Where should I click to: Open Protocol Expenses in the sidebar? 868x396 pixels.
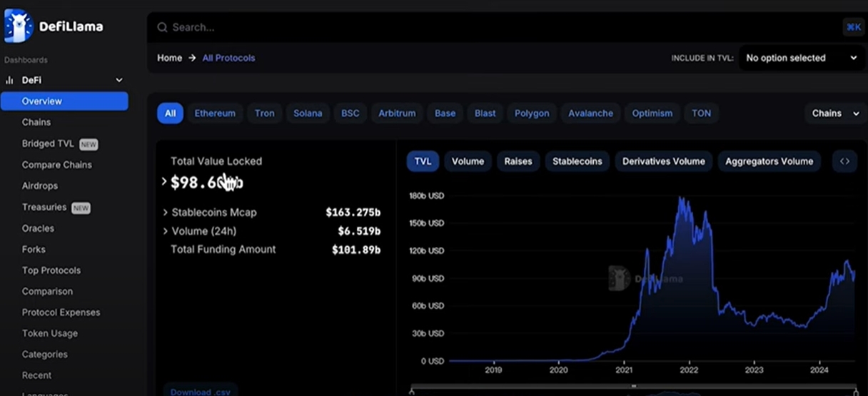(x=61, y=313)
